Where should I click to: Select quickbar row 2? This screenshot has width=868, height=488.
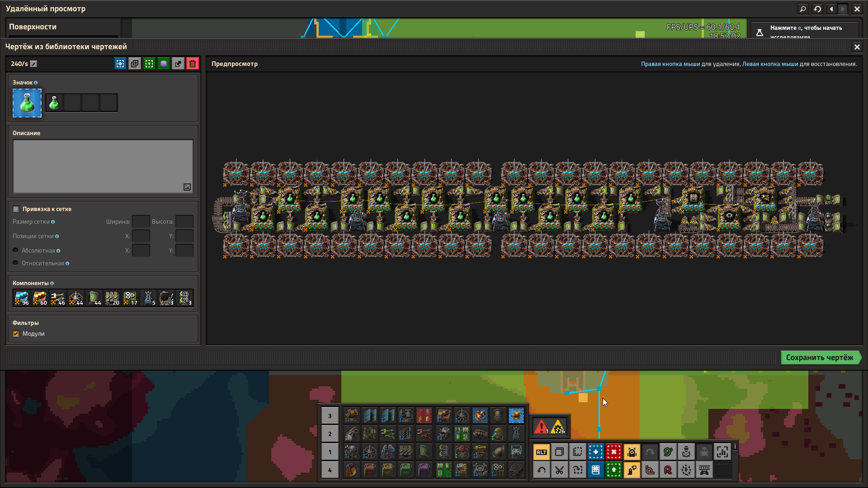coord(330,434)
